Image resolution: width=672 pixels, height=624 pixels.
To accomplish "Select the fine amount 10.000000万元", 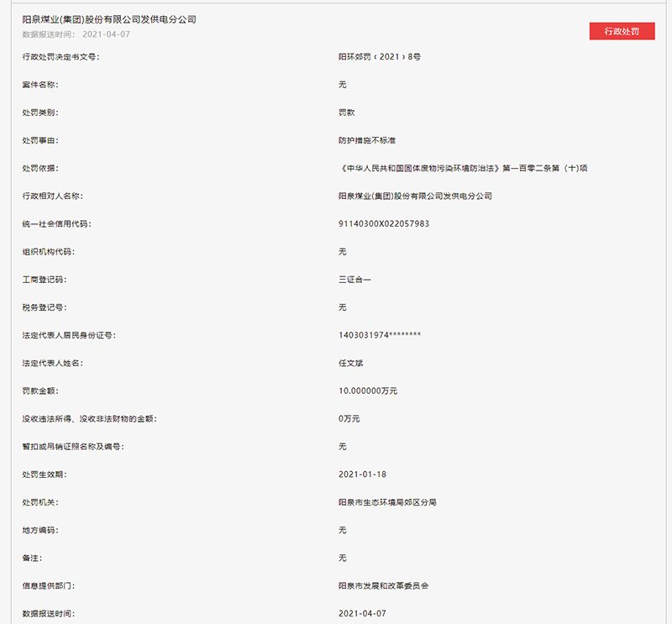I will 368,391.
